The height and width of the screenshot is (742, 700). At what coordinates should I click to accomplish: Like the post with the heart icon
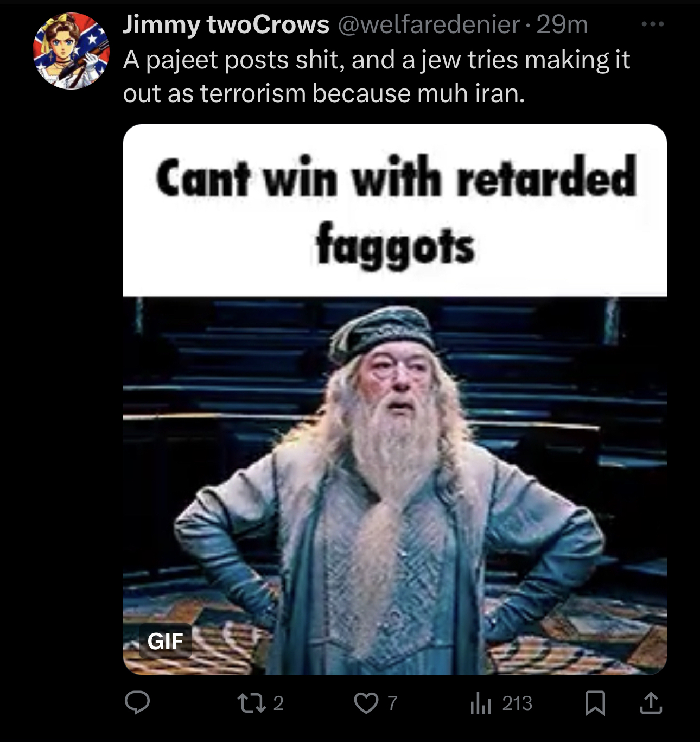point(366,703)
